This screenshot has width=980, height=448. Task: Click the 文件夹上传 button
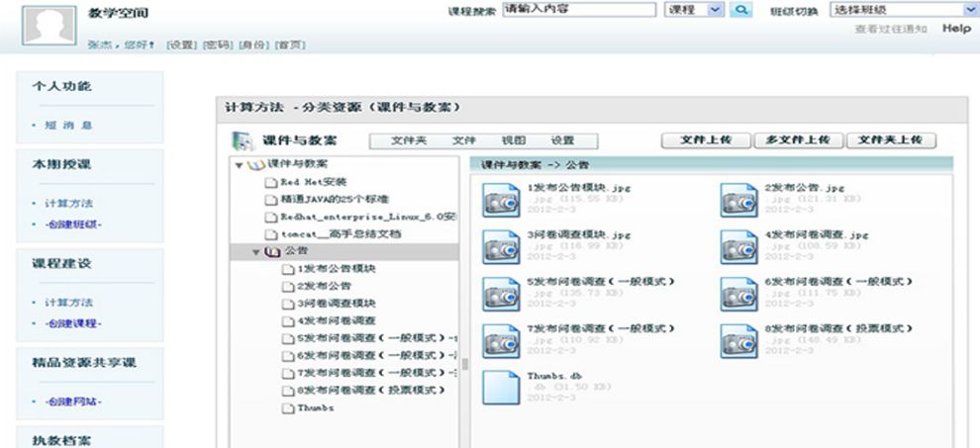click(x=890, y=140)
